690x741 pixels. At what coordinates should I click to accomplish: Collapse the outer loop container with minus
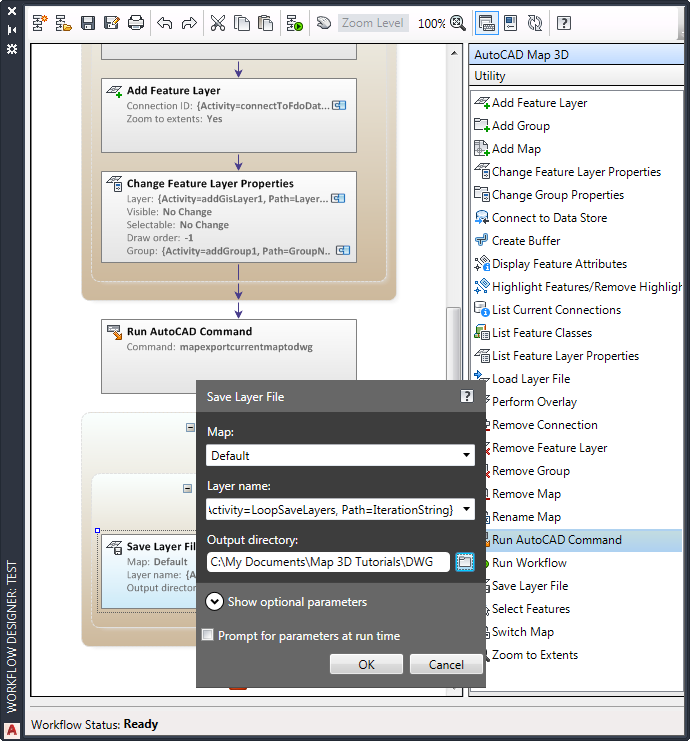pos(190,427)
